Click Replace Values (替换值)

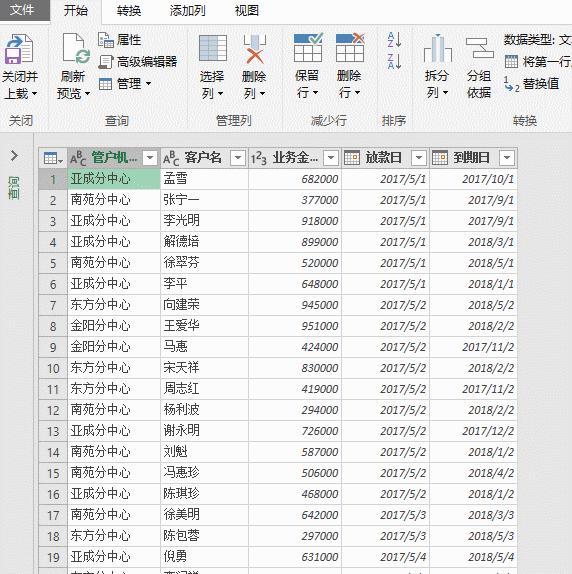click(x=532, y=84)
